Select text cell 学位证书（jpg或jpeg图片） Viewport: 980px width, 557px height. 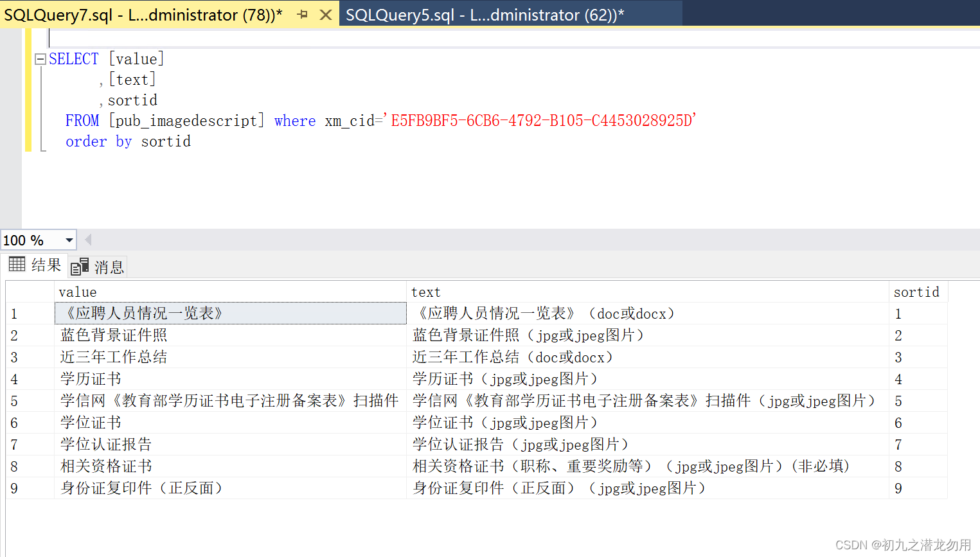[648, 423]
